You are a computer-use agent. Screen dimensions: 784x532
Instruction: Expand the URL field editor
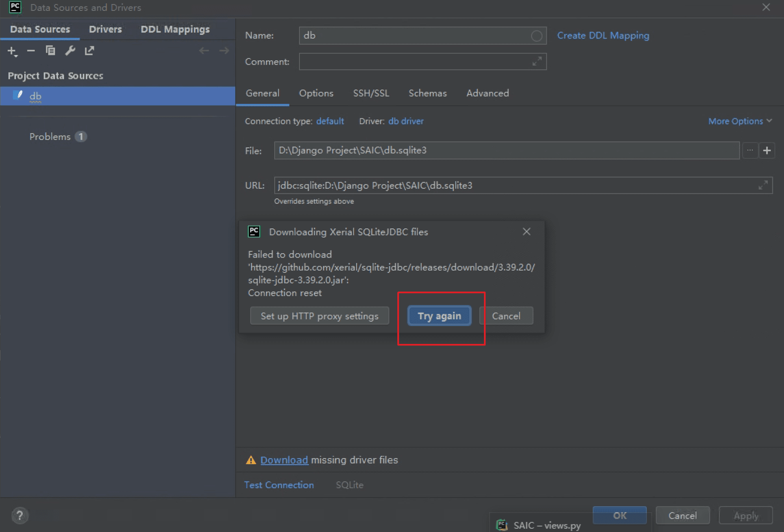[x=763, y=185]
